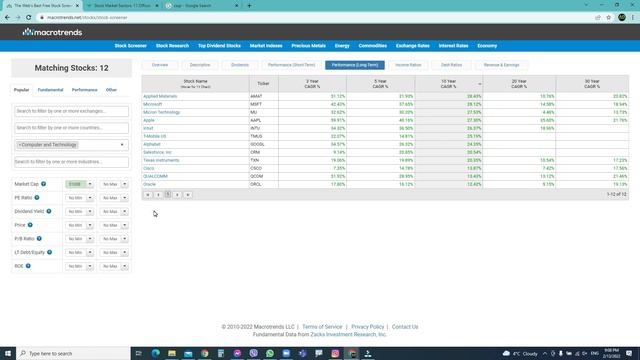Open the Income Ratios tab

pos(408,65)
